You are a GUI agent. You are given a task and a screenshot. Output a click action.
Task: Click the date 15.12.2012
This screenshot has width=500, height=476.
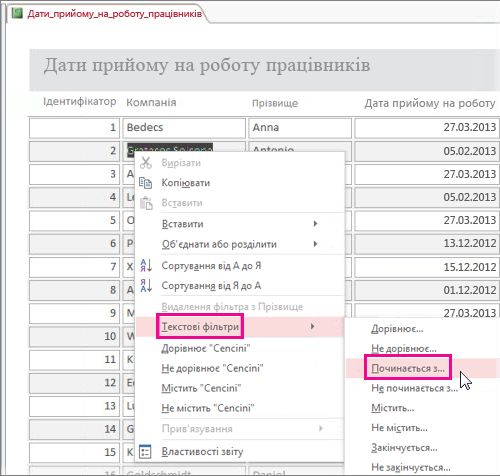coord(470,267)
